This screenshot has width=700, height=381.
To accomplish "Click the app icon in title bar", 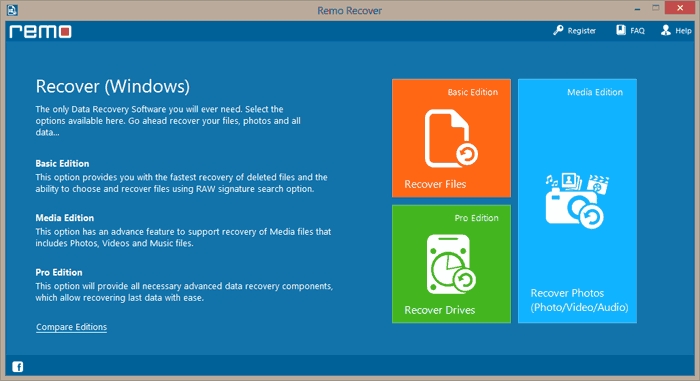I will click(x=12, y=10).
